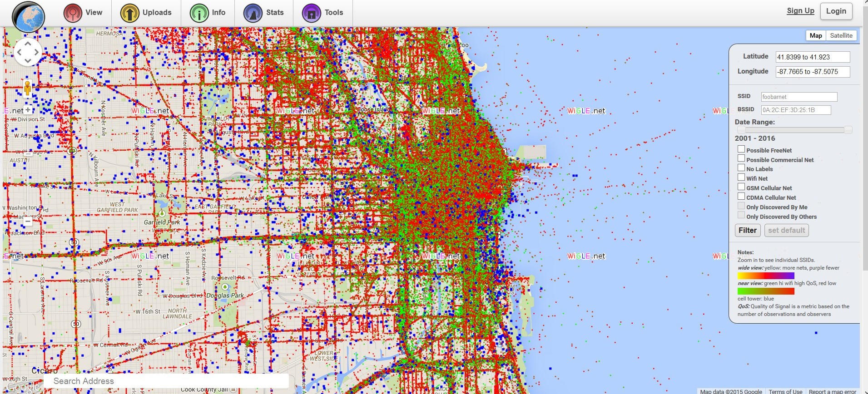868x394 pixels.
Task: Click the Date Range slider handle
Action: pyautogui.click(x=848, y=130)
